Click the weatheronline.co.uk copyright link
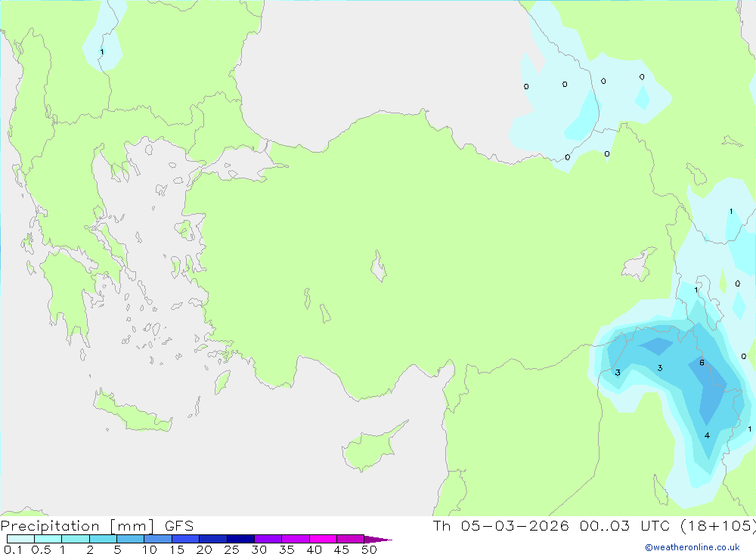 (692, 547)
